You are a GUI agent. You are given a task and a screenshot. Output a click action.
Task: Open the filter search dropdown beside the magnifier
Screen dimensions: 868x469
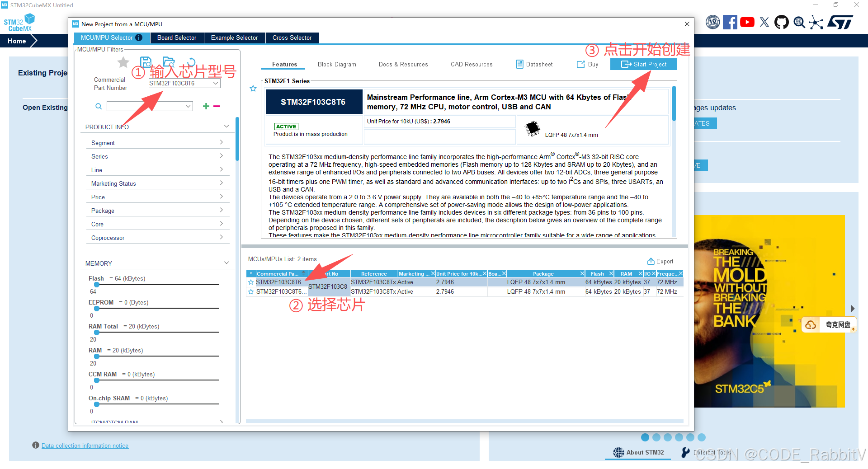click(150, 106)
